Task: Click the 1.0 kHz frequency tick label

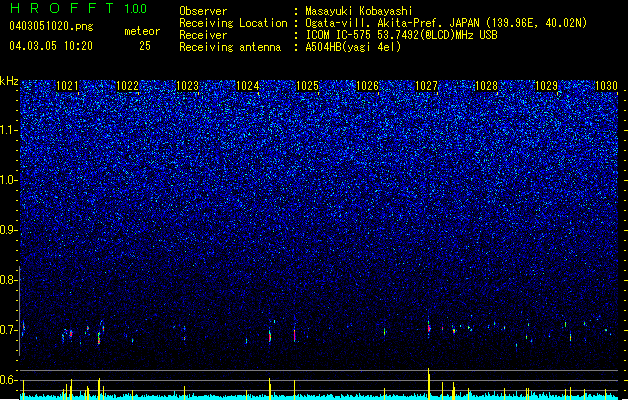Action: [x=9, y=180]
